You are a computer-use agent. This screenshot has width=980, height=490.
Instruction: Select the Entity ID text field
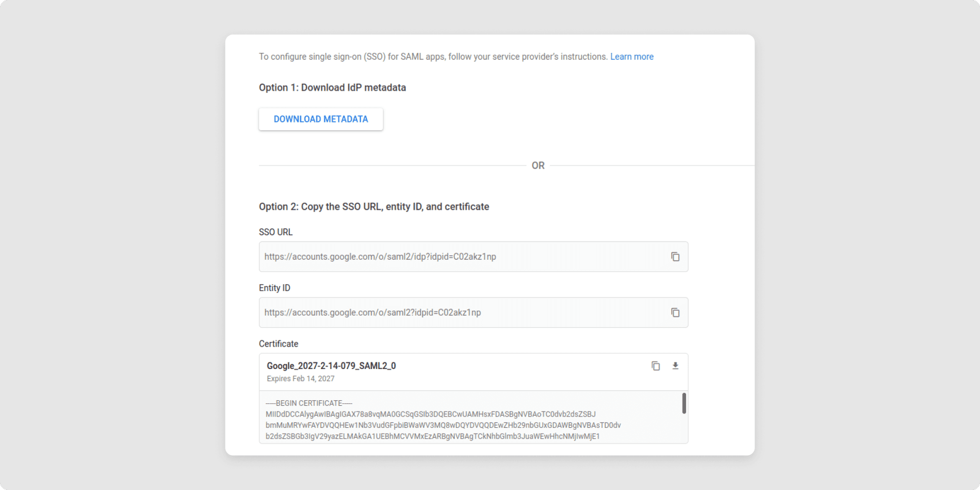pos(459,312)
